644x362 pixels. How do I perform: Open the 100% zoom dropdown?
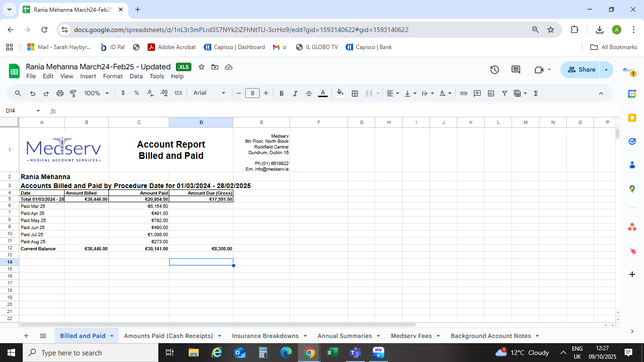click(96, 93)
